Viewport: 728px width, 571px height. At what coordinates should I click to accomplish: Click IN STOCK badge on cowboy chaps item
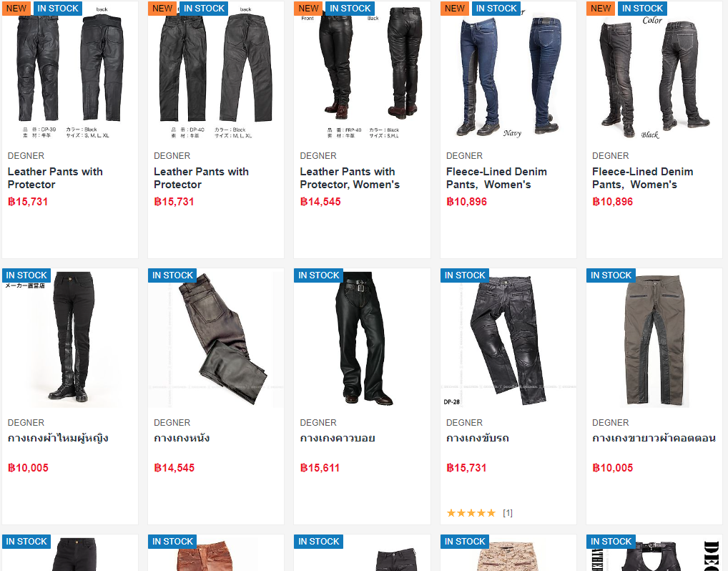(318, 275)
